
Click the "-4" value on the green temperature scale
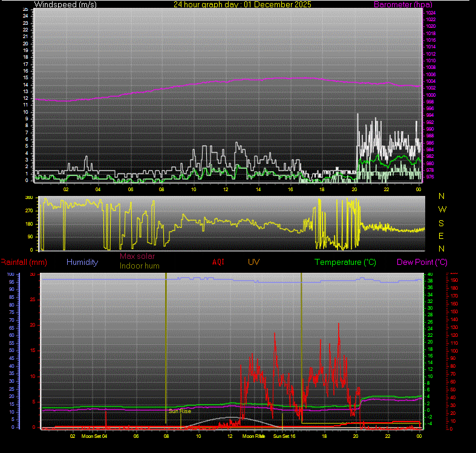point(430,423)
